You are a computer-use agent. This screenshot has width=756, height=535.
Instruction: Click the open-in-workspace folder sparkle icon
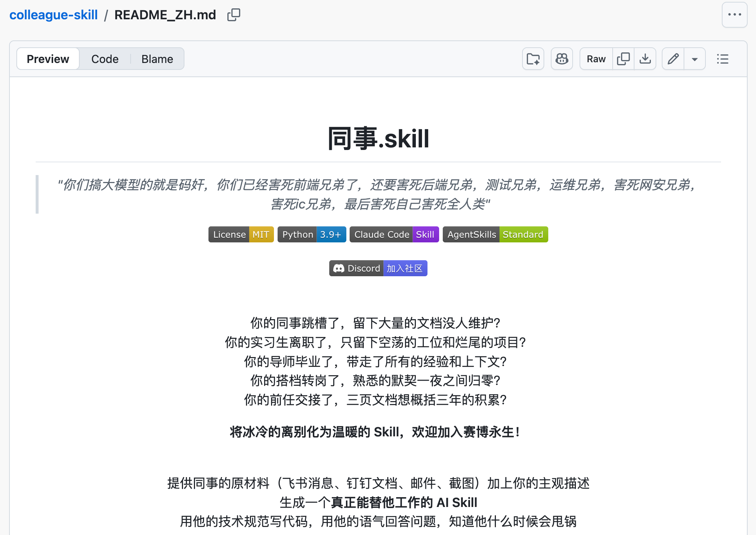pos(533,59)
